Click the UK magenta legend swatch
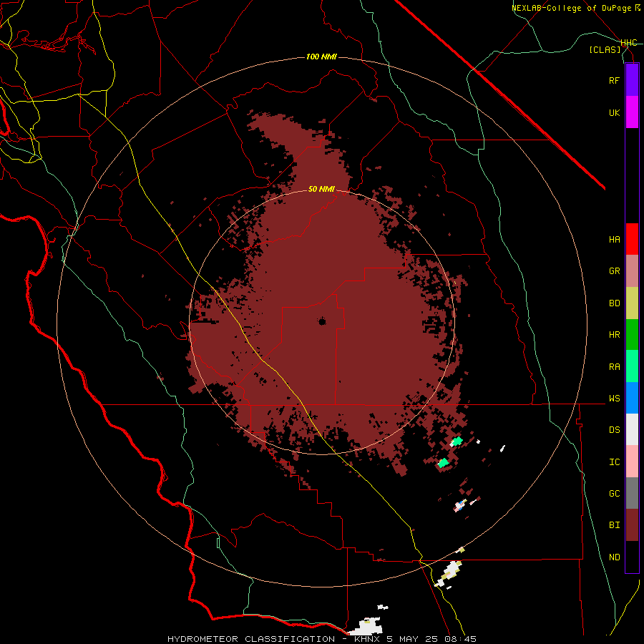644x644 pixels. point(632,112)
